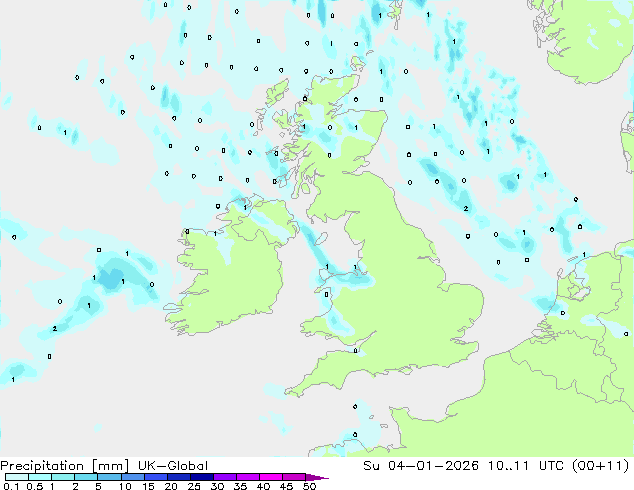Click the '[mm]' unit label
634x490 pixels.
(x=110, y=466)
